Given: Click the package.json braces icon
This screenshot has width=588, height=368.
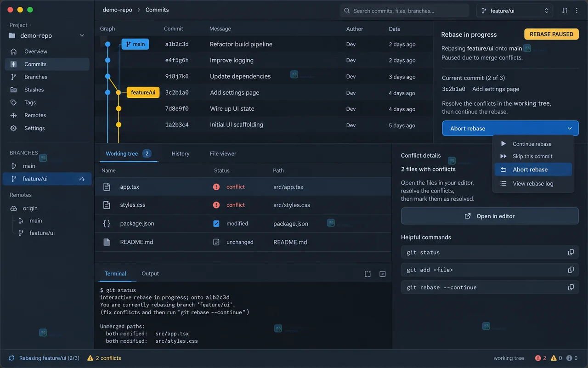Looking at the screenshot, I should [x=107, y=223].
